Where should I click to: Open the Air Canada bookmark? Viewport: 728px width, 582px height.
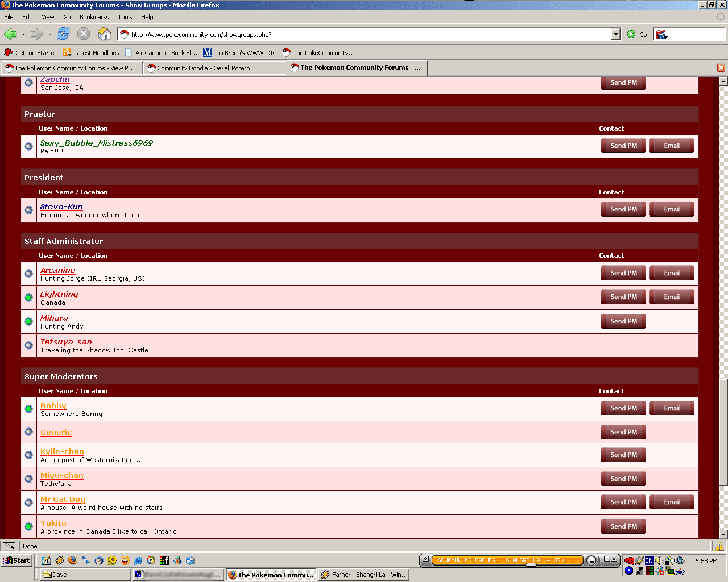point(161,53)
